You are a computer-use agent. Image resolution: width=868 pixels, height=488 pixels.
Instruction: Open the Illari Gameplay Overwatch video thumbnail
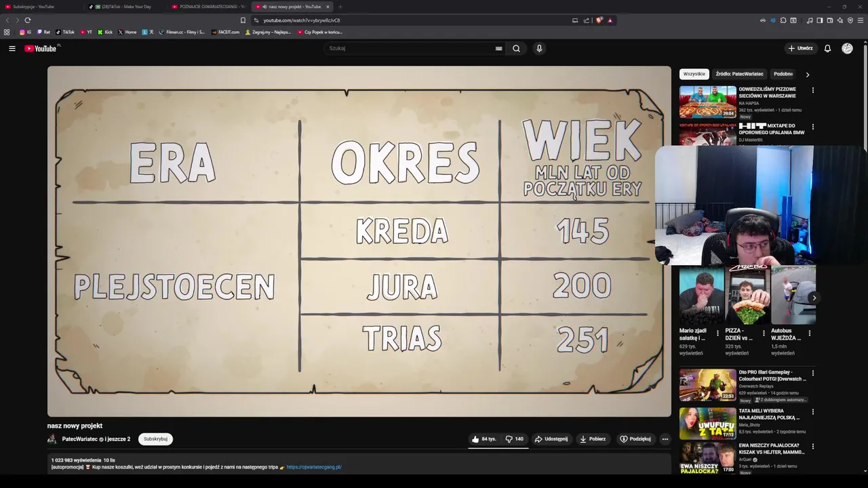tap(708, 385)
